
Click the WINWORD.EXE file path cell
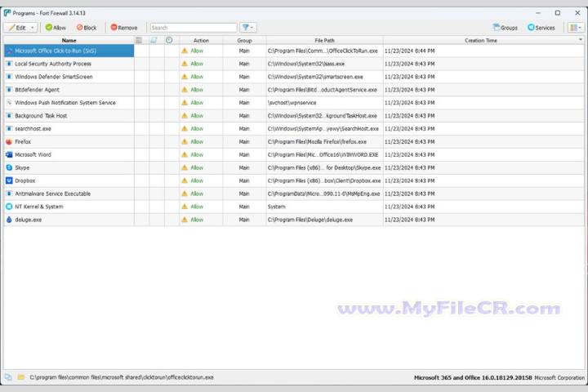coord(323,154)
